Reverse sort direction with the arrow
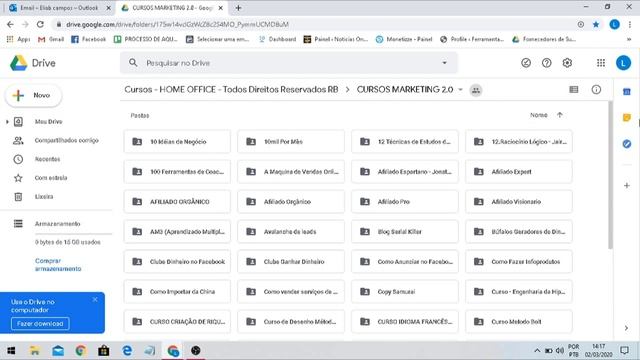 [x=560, y=115]
